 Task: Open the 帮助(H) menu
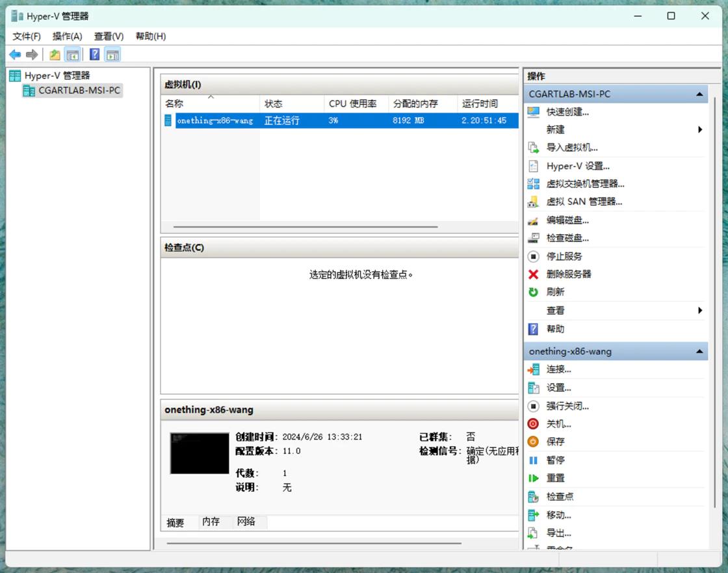pyautogui.click(x=150, y=36)
